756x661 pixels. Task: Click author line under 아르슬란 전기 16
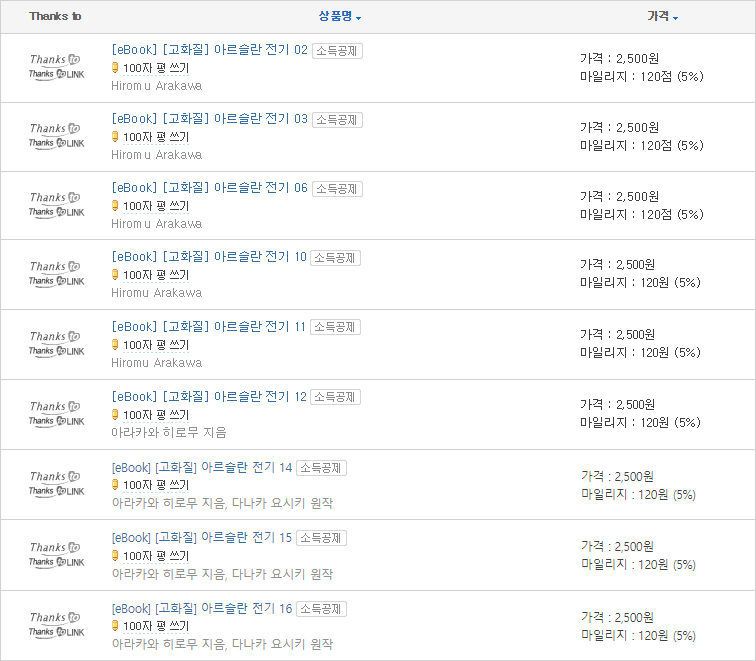point(222,644)
